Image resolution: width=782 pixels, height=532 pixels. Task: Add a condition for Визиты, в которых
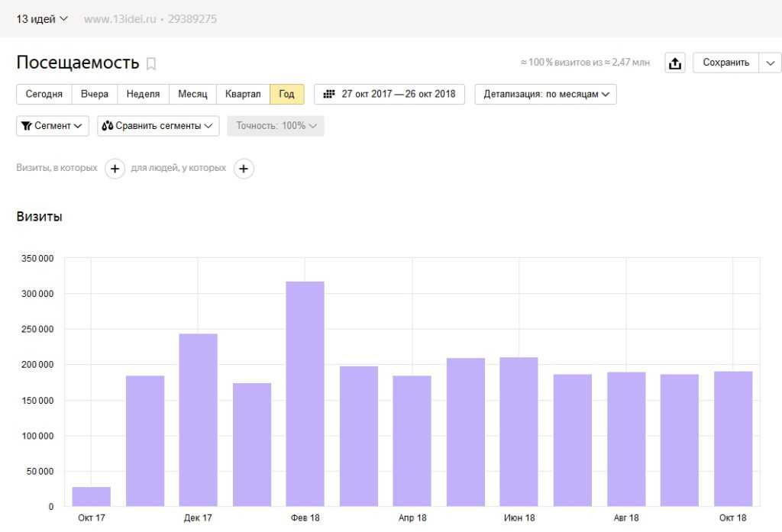click(115, 169)
